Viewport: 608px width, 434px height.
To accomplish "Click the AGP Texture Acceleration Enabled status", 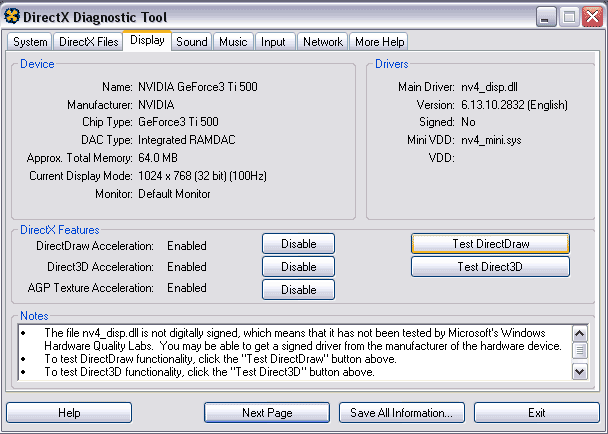I will (187, 288).
